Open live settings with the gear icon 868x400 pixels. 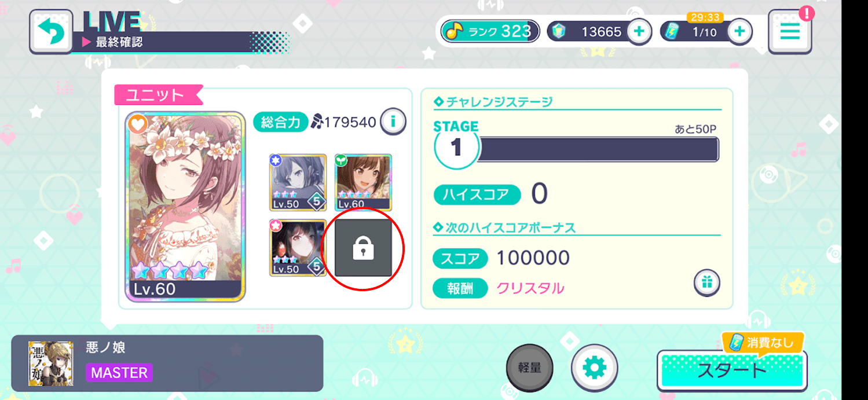(594, 368)
